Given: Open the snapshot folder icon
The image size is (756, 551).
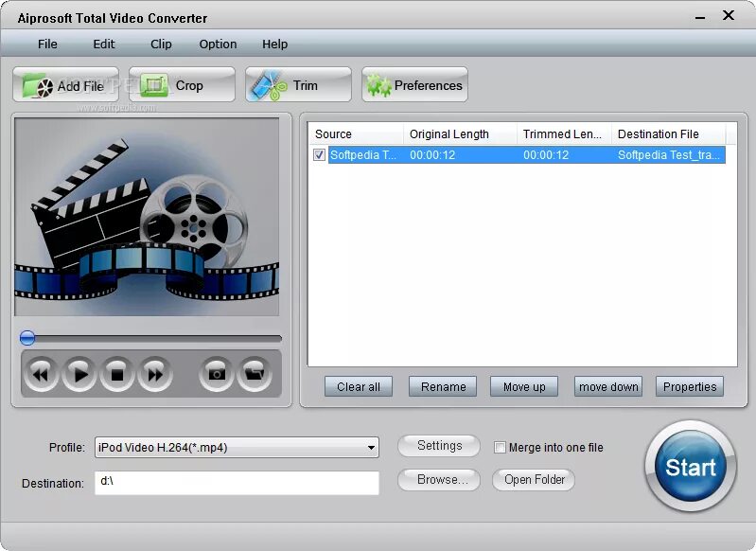Looking at the screenshot, I should tap(255, 374).
